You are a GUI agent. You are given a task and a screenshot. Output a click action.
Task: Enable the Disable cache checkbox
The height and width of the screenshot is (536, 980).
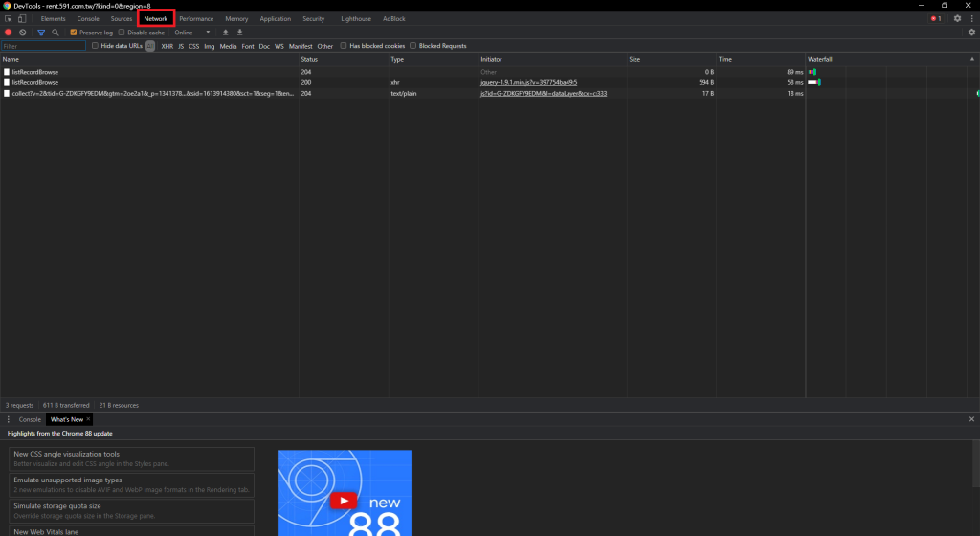coord(122,33)
